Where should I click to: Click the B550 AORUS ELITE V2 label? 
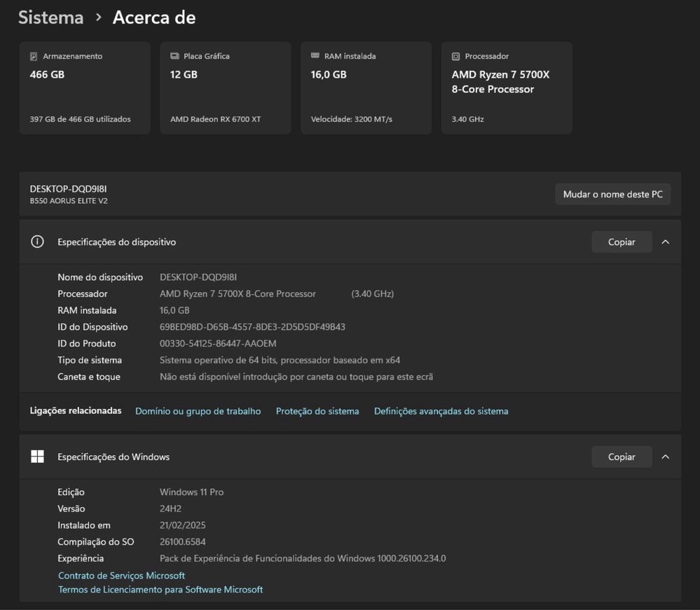pos(69,201)
